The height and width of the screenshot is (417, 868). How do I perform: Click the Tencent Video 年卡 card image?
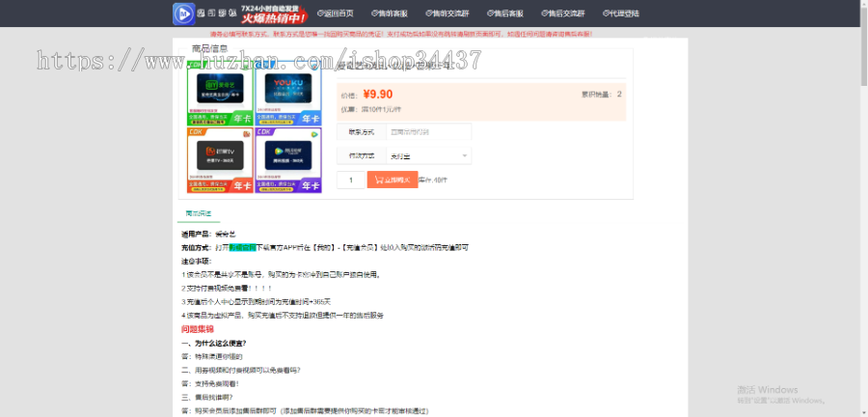[288, 159]
